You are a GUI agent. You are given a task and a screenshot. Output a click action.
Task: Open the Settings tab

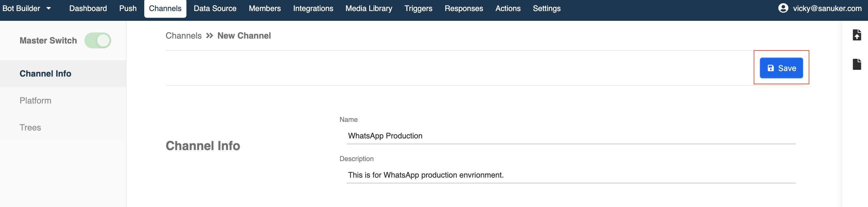pyautogui.click(x=546, y=9)
